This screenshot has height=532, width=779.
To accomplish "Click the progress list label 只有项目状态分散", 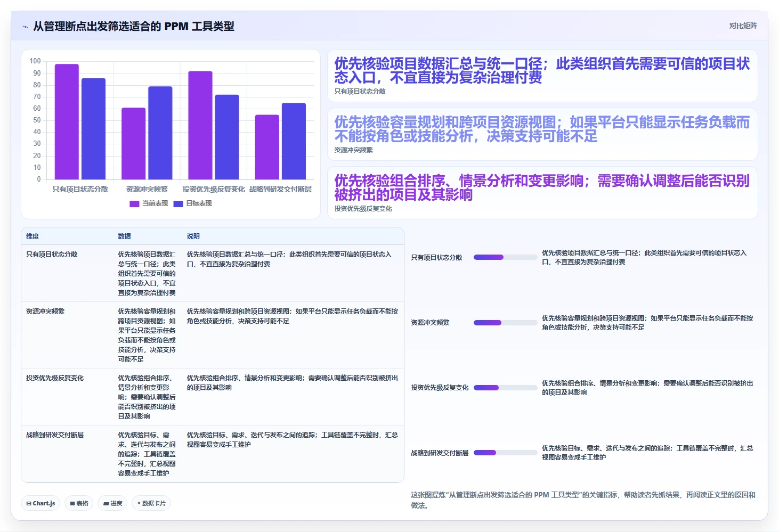I will [x=436, y=257].
